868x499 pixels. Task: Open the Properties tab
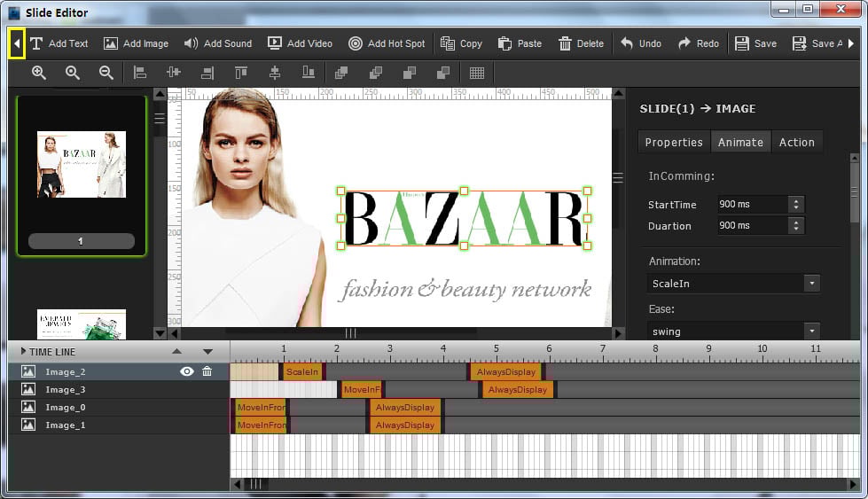(674, 142)
